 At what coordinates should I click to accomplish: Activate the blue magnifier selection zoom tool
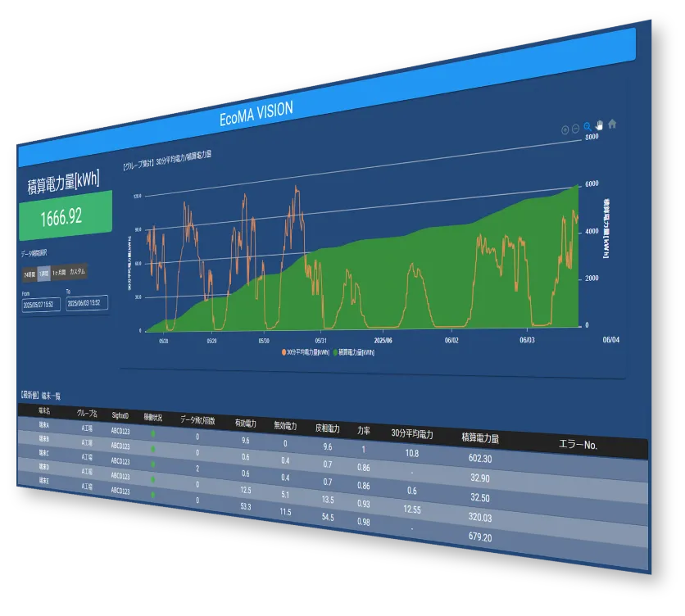587,126
